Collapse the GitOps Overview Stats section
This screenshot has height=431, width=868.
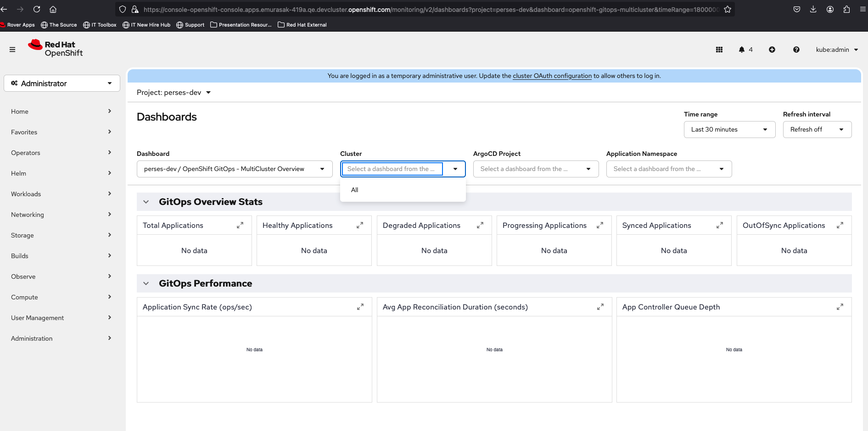(146, 202)
